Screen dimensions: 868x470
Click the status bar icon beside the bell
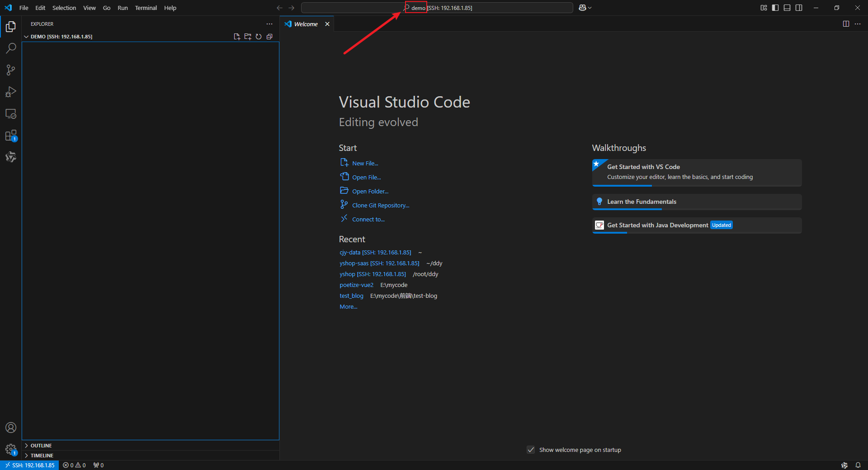(844, 465)
